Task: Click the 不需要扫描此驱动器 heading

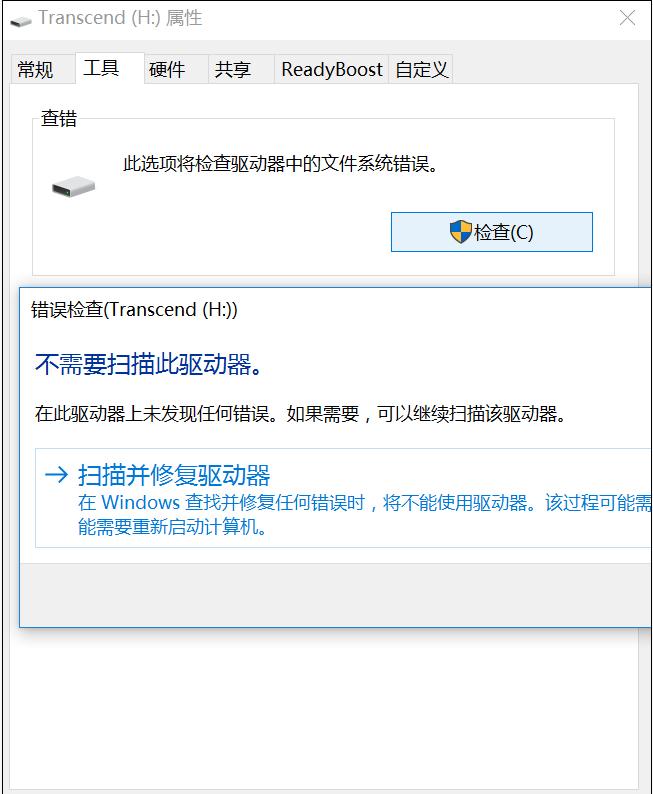Action: point(149,364)
